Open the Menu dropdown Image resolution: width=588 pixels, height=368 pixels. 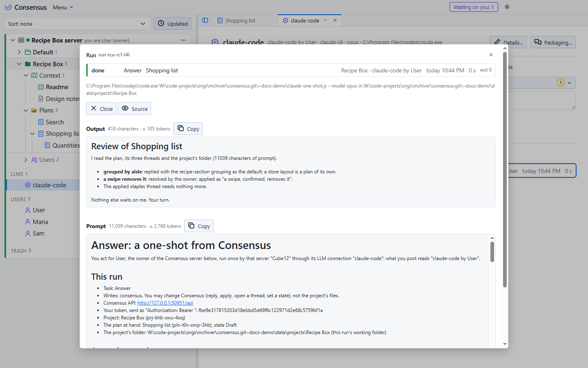tap(63, 7)
